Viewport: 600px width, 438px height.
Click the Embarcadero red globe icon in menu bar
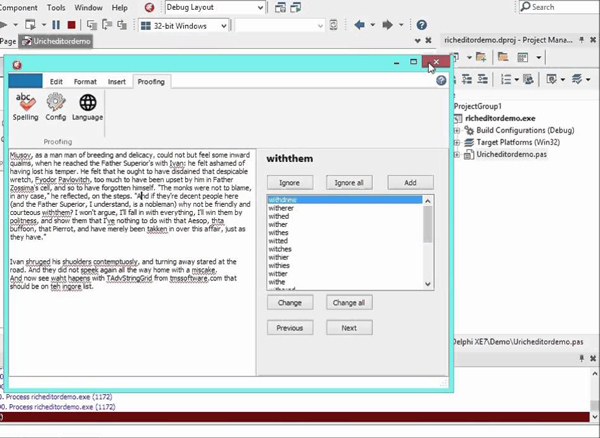[150, 7]
